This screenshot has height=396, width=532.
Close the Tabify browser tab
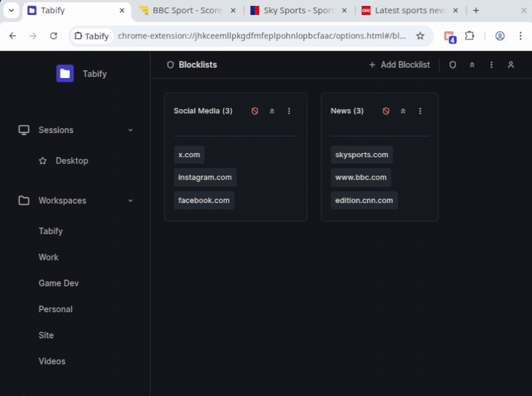pyautogui.click(x=122, y=10)
